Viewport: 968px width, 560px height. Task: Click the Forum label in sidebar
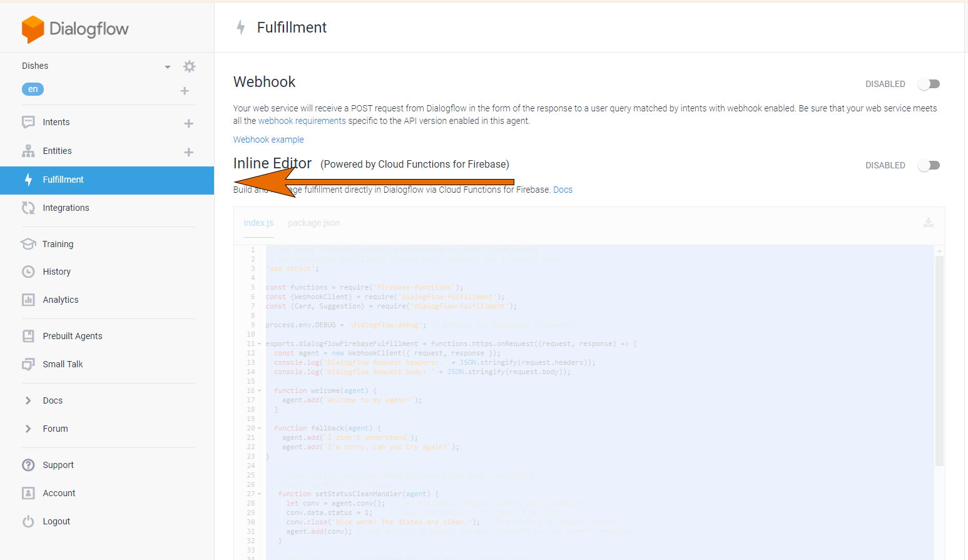[55, 429]
